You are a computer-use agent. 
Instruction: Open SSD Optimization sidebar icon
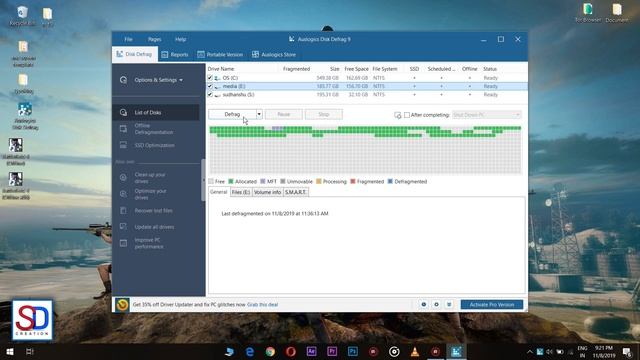pos(123,145)
